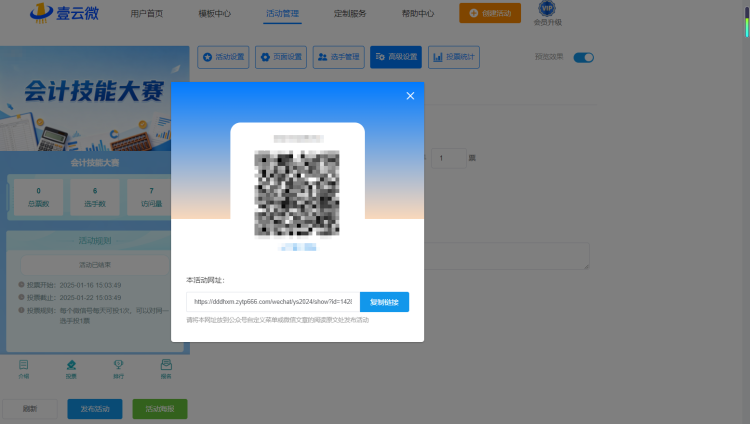Click the orange 创建活动 button
750x424 pixels.
tap(490, 13)
